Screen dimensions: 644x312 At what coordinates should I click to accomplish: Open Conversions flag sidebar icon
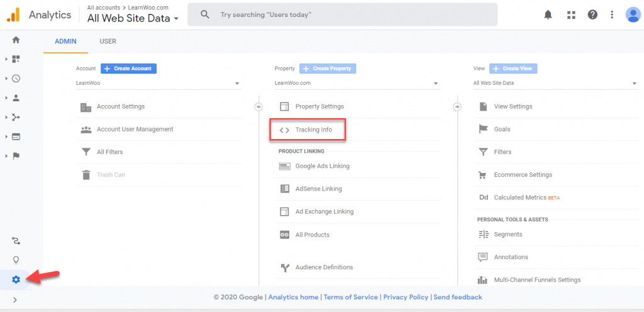[x=16, y=156]
